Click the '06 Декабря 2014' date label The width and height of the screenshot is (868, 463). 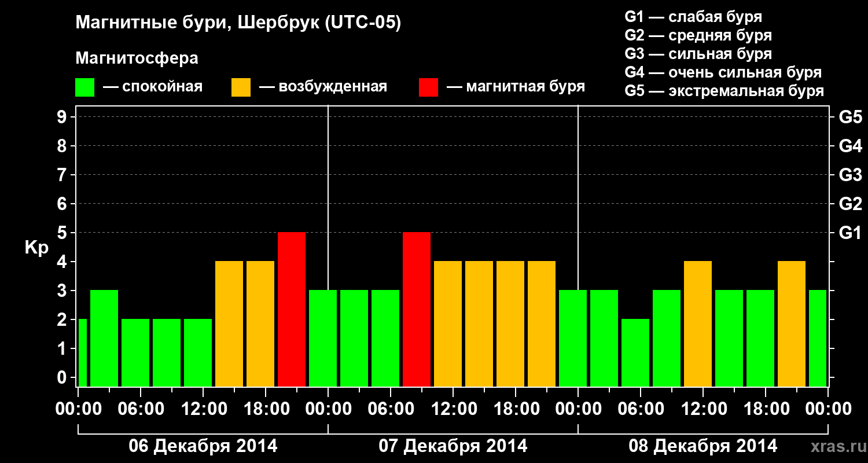[203, 446]
